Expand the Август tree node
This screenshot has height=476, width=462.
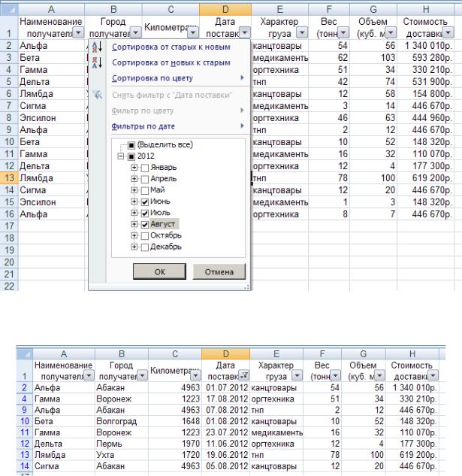(134, 224)
